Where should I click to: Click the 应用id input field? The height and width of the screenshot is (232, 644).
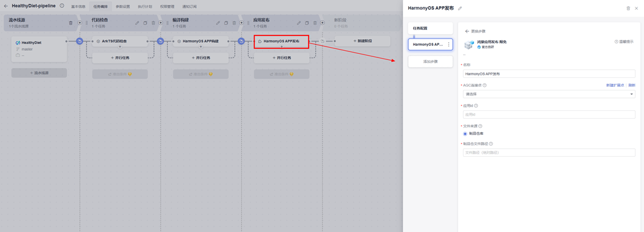[549, 114]
